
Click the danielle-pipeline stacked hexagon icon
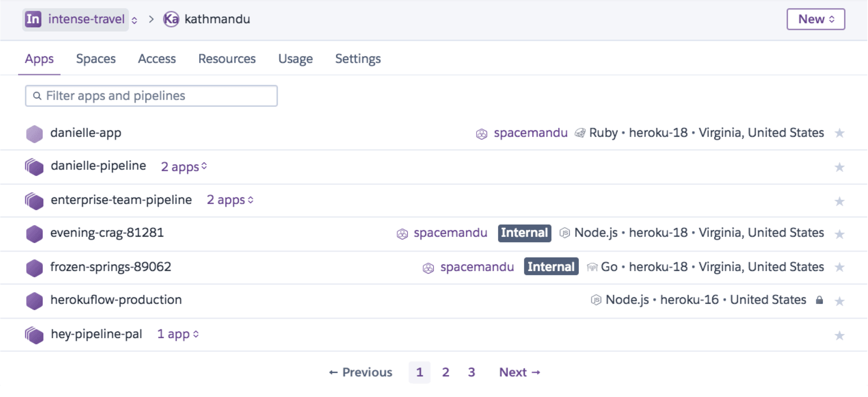(x=34, y=167)
